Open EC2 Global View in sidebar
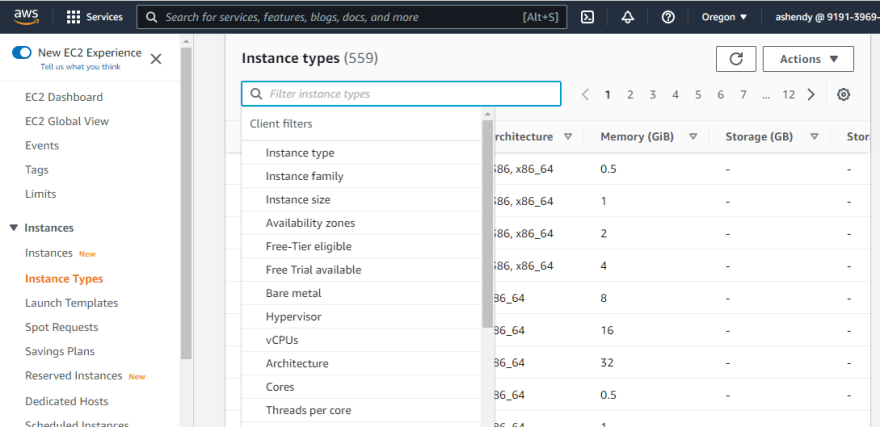This screenshot has width=880, height=427. pyautogui.click(x=67, y=121)
